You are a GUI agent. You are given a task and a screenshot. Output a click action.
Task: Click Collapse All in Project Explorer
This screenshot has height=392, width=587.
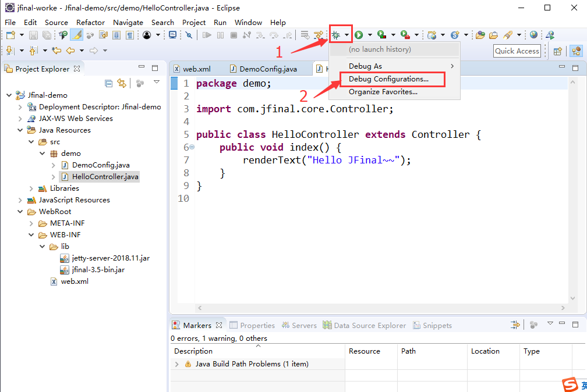click(x=108, y=83)
